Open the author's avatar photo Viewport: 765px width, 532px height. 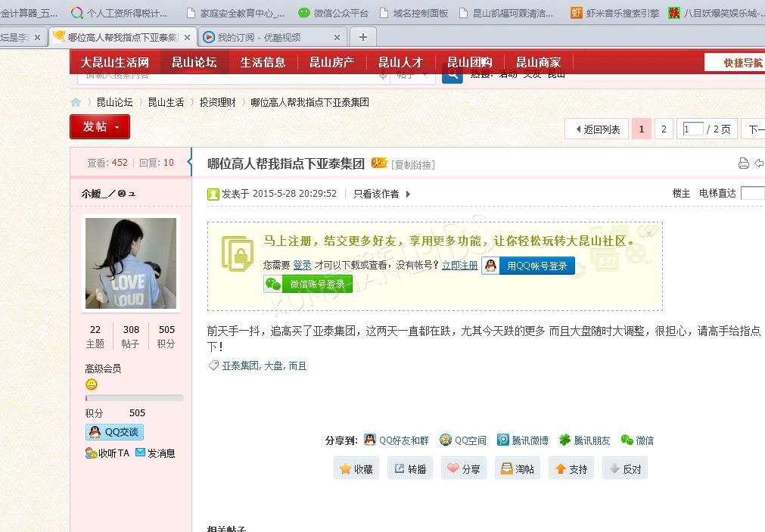tap(131, 263)
